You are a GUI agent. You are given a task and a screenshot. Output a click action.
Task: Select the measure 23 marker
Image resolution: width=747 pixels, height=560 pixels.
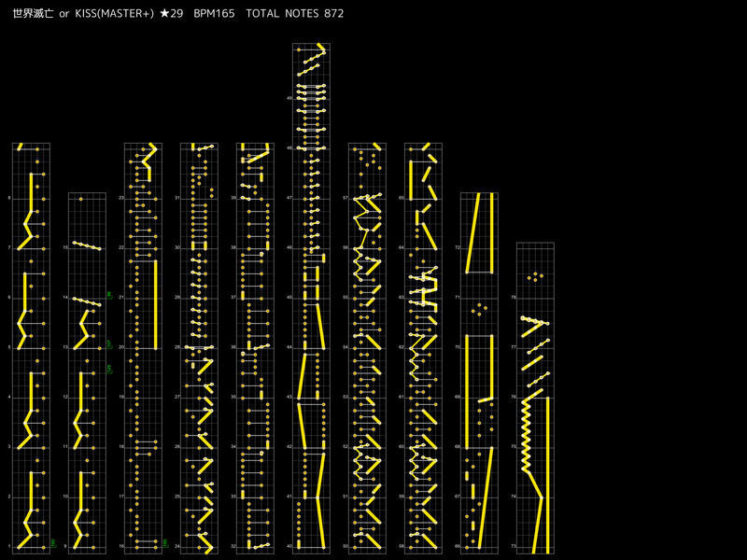coord(120,199)
